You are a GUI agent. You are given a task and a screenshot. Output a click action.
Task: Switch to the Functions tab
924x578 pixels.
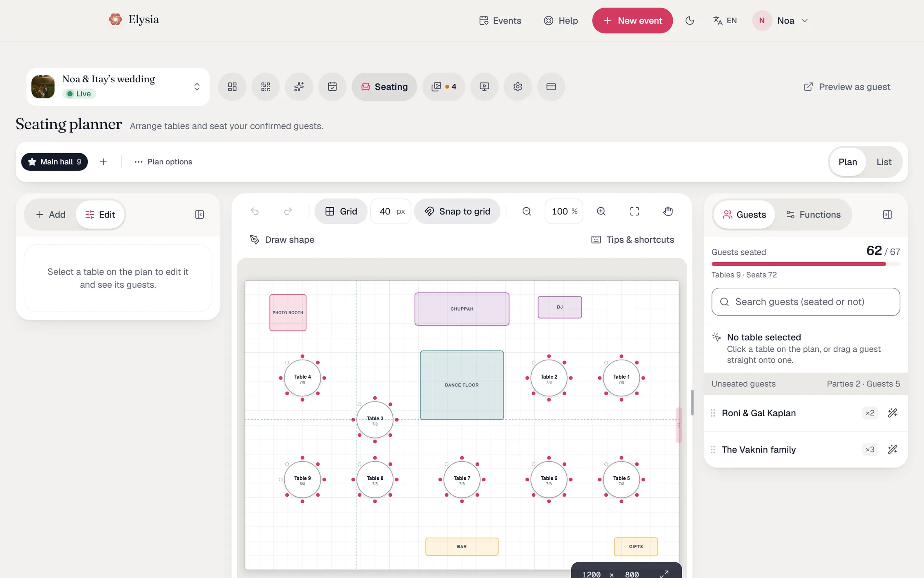[x=813, y=215]
